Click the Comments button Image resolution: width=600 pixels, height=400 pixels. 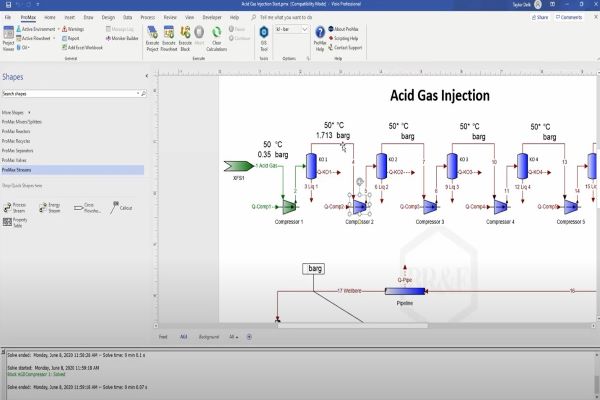(x=569, y=17)
